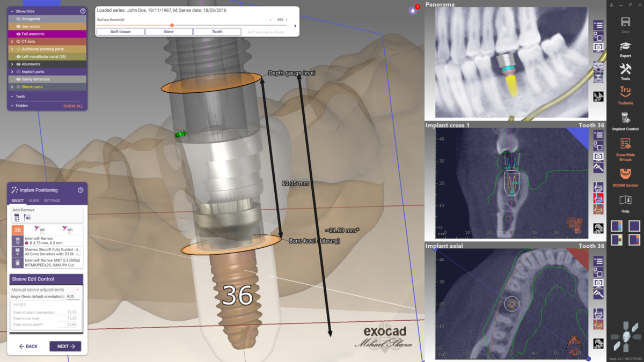
Task: Go BACK in the wizard
Action: click(28, 346)
